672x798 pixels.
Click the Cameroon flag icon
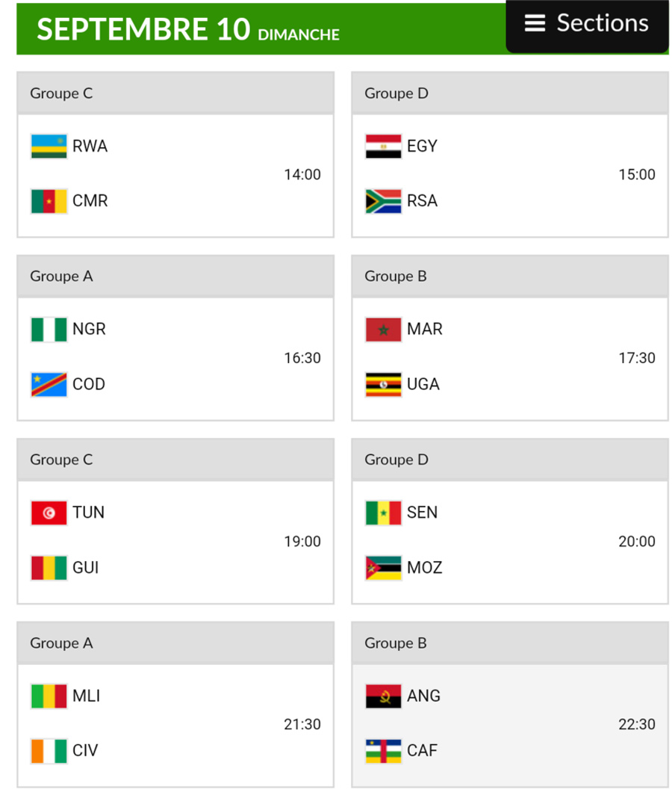point(49,201)
